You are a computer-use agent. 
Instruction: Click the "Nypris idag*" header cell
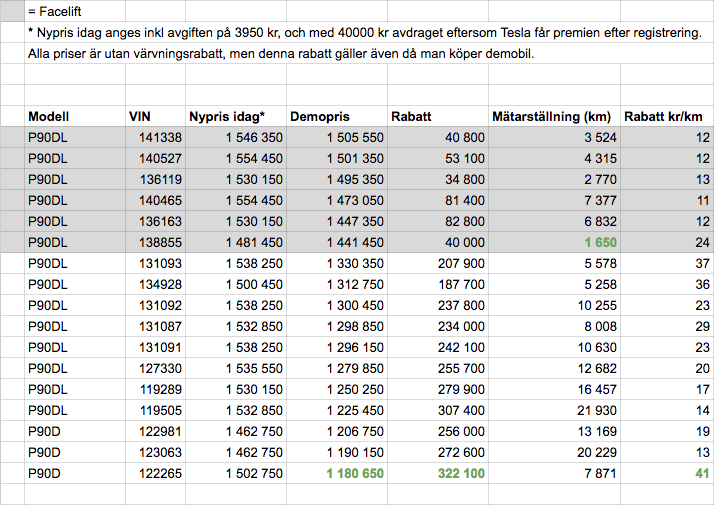(227, 116)
